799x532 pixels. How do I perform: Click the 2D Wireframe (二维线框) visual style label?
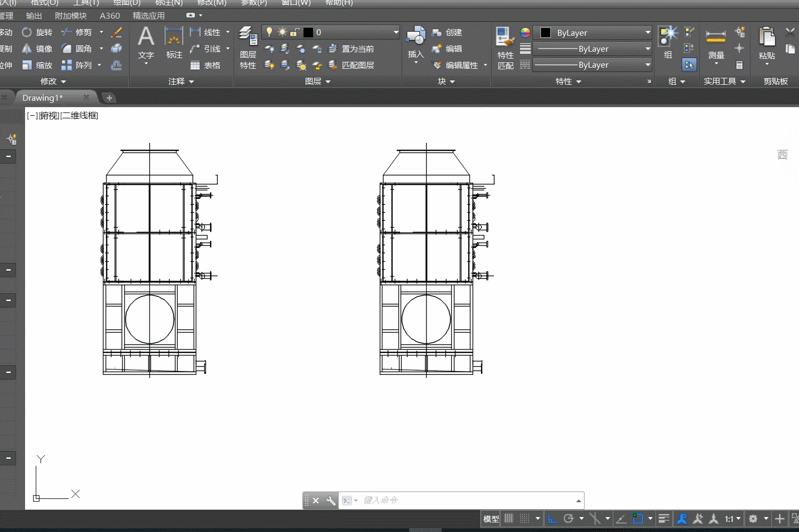79,116
